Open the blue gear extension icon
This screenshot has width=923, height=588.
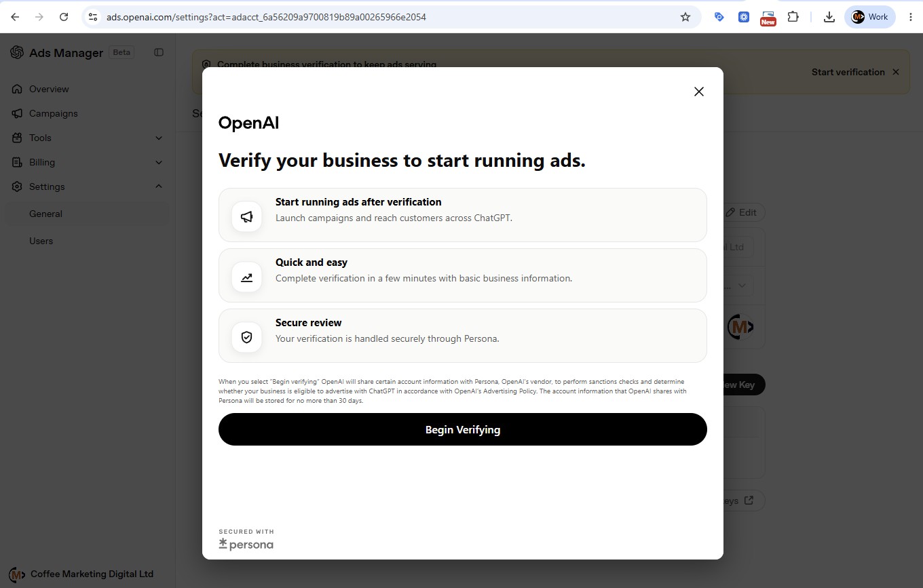(744, 17)
